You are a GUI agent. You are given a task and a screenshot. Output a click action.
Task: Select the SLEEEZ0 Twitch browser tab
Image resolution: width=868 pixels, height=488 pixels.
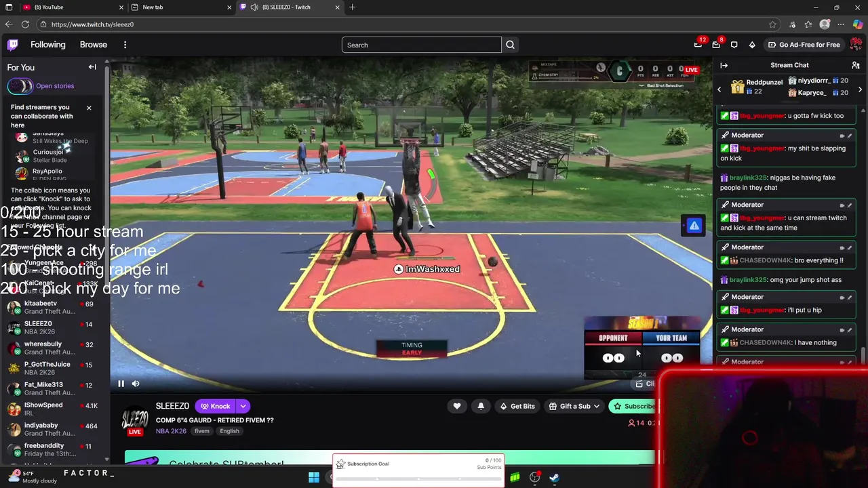tap(290, 7)
